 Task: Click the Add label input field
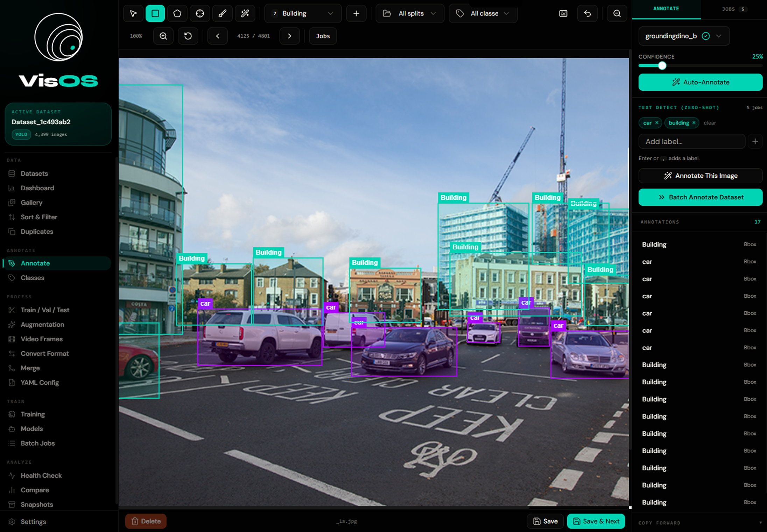[x=692, y=141]
